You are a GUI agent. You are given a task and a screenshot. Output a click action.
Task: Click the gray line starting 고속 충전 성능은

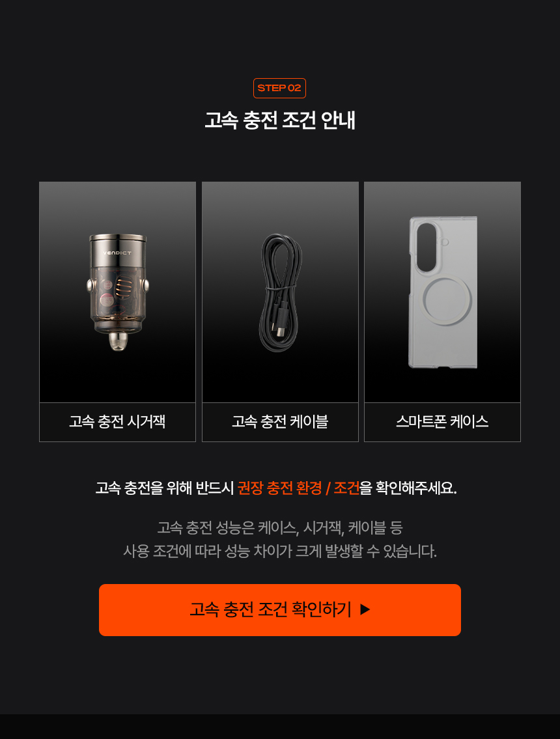(280, 528)
